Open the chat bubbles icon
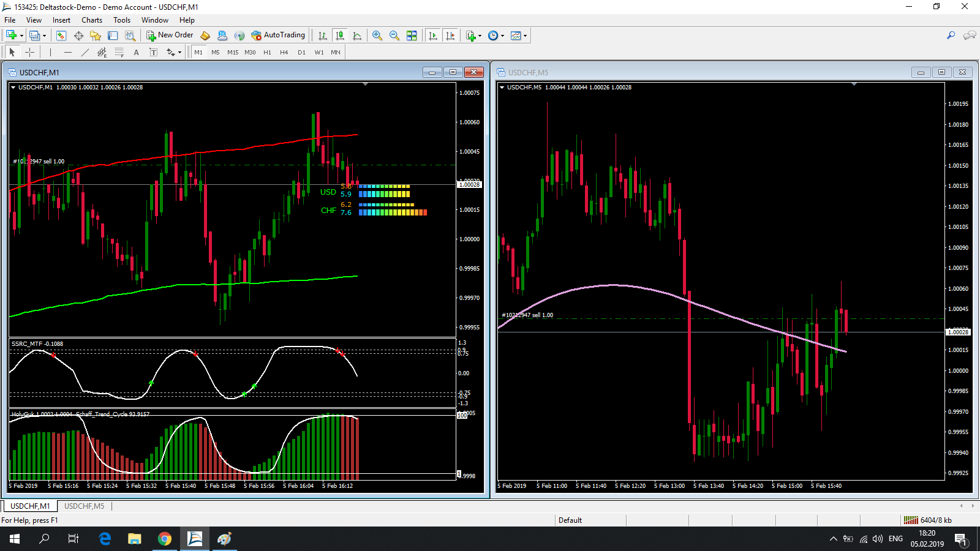 (970, 36)
